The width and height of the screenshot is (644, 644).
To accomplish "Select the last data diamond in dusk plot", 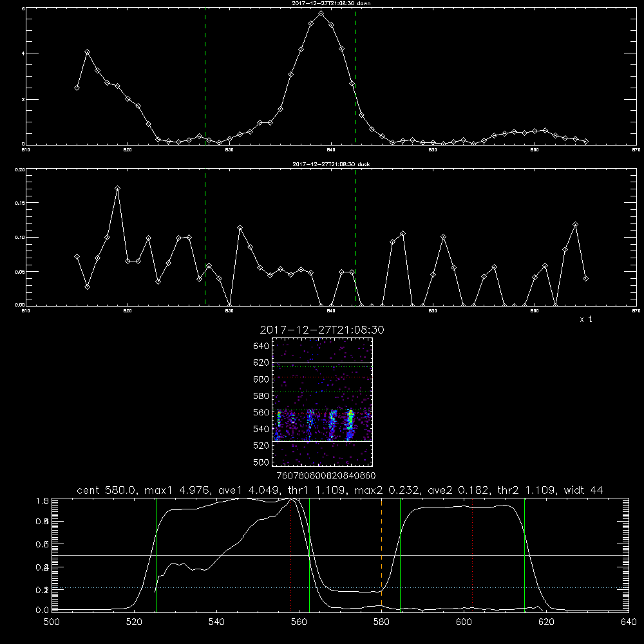I will pyautogui.click(x=585, y=278).
